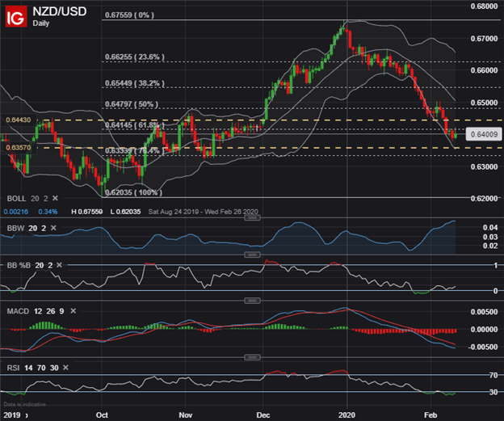Click the Daily timeframe label

tap(41, 23)
